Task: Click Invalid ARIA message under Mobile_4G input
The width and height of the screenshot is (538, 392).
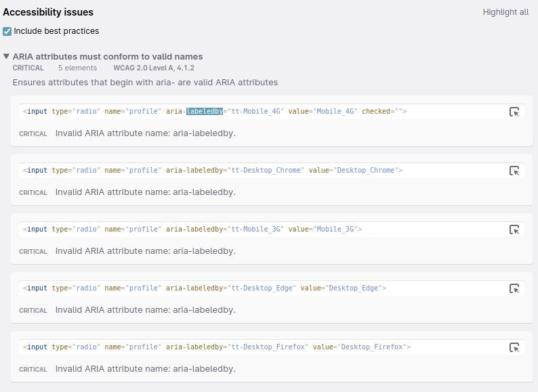Action: point(146,133)
